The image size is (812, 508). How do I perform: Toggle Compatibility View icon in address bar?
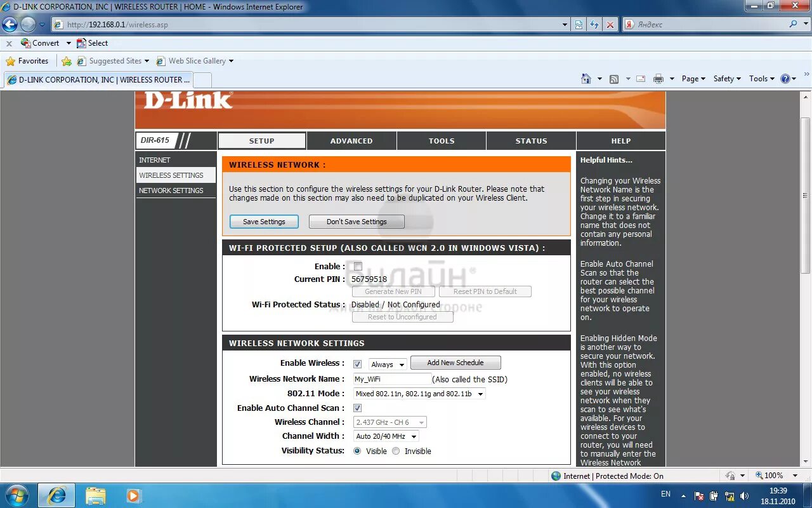579,25
